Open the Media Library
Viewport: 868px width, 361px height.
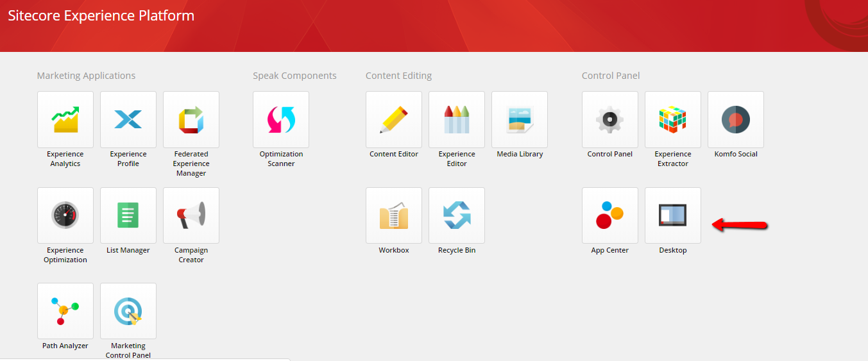click(x=520, y=119)
